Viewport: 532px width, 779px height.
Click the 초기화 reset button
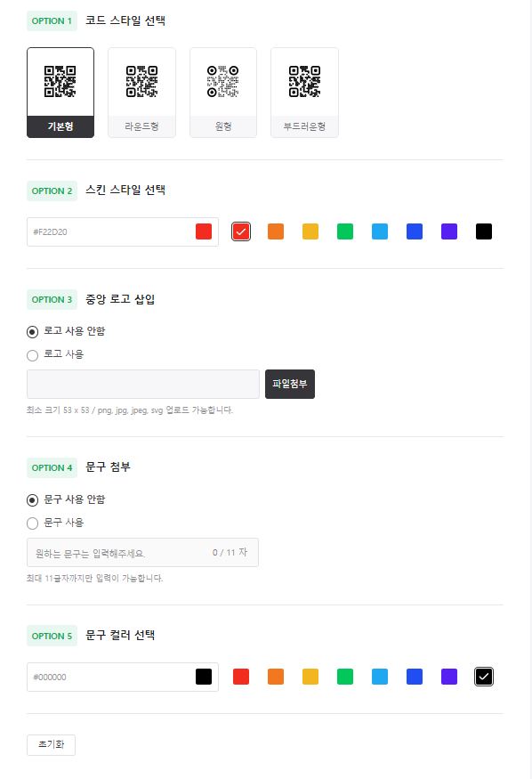(x=51, y=745)
